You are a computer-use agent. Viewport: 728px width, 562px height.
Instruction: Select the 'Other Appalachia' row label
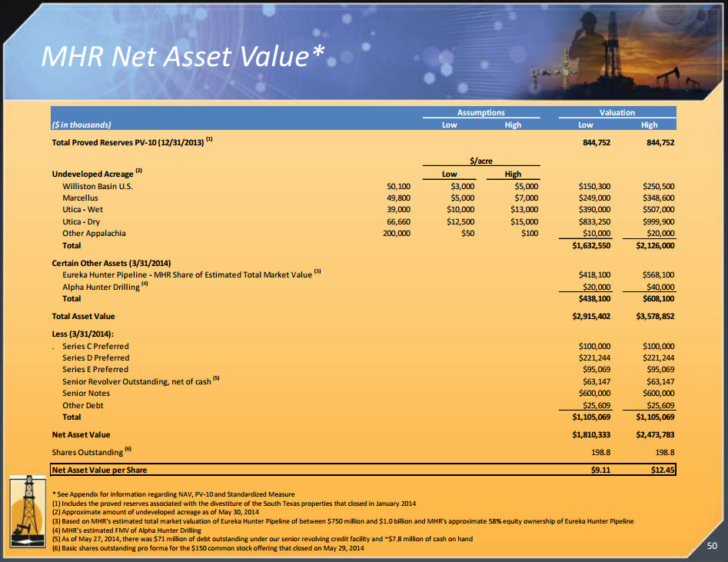click(94, 234)
